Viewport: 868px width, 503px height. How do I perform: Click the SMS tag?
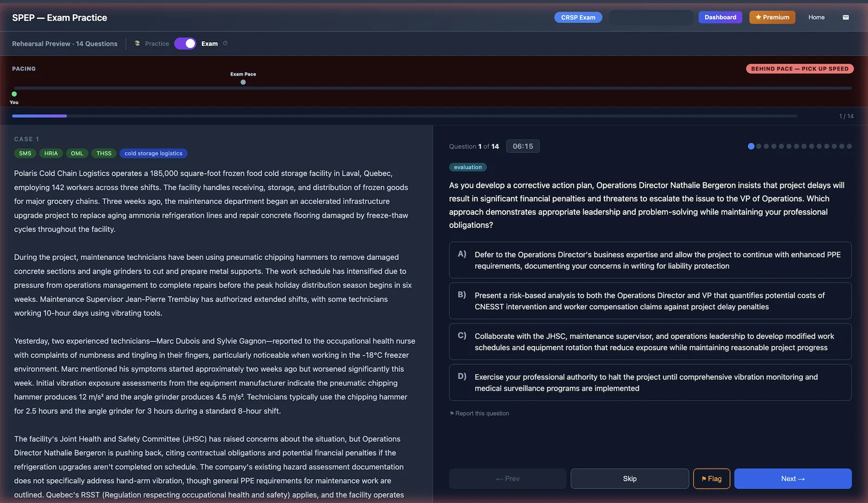pyautogui.click(x=25, y=154)
